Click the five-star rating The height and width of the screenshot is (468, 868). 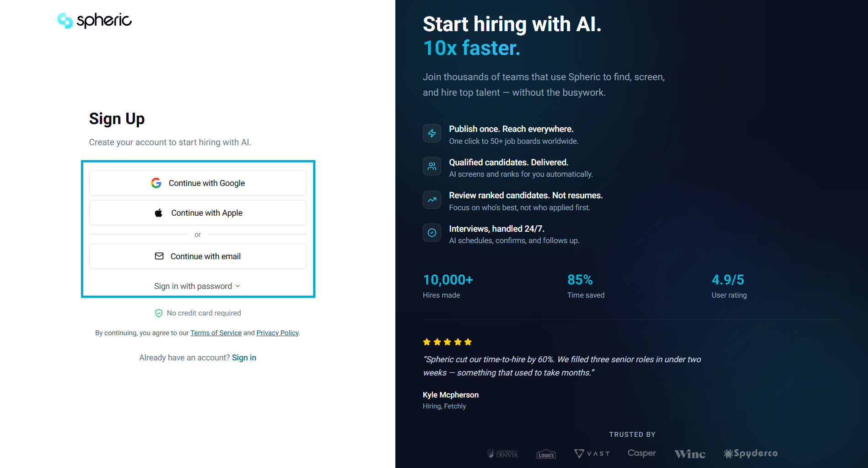[x=447, y=342]
